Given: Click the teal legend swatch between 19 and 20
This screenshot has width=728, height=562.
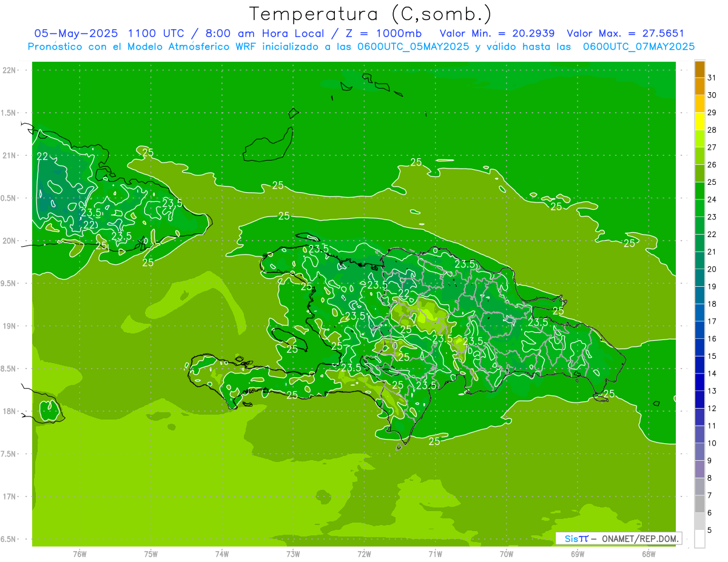Looking at the screenshot, I should point(699,278).
